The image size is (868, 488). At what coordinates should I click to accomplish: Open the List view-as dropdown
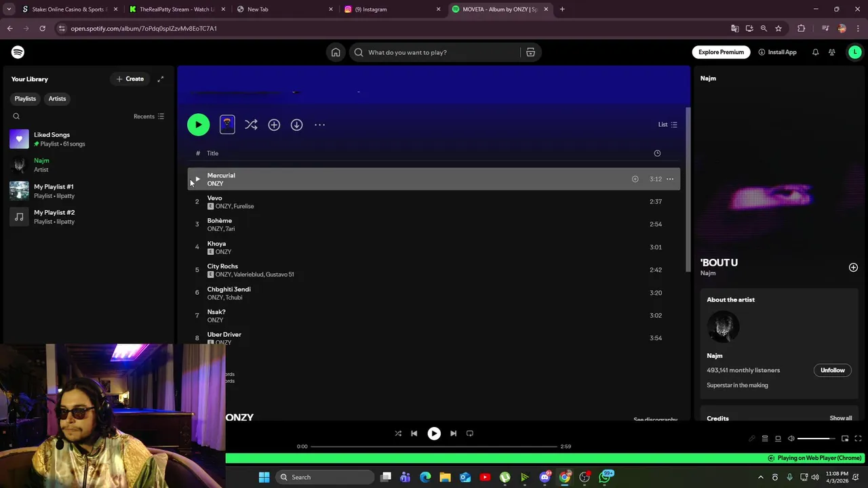(x=667, y=125)
